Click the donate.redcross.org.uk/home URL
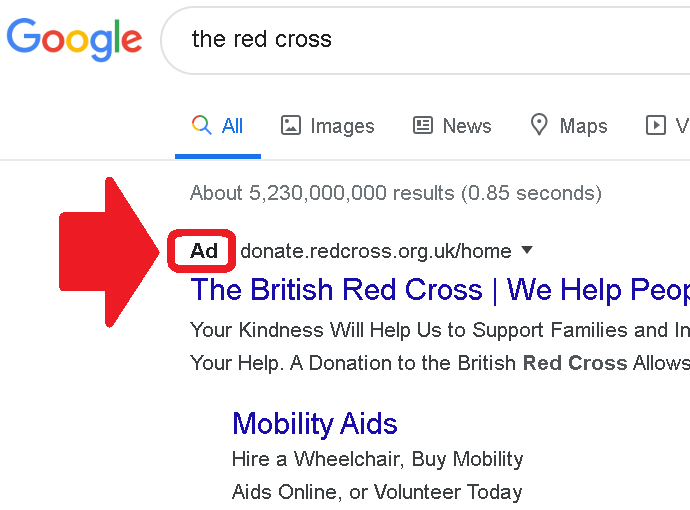Viewport: 690px width, 510px height. click(376, 251)
